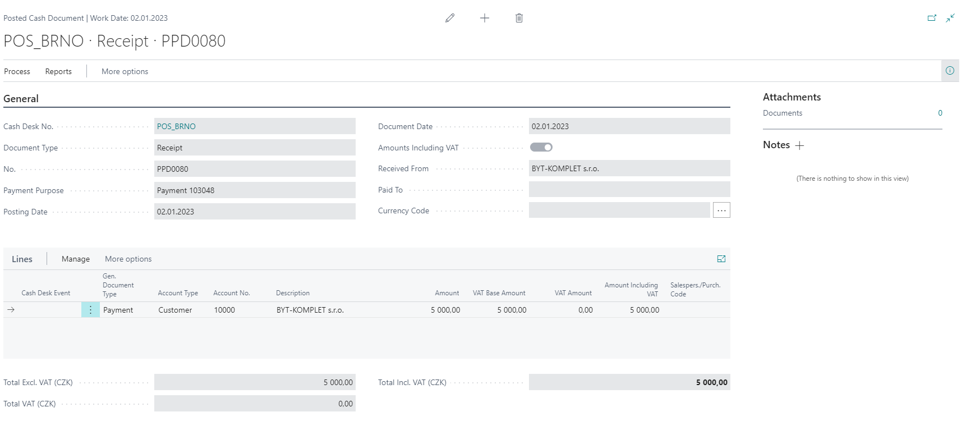This screenshot has height=430, width=980.
Task: Click Amount cell in Payment line
Action: (445, 310)
